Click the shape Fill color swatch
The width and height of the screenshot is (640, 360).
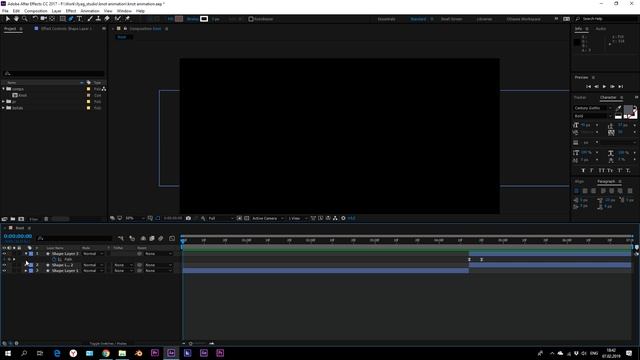point(179,19)
